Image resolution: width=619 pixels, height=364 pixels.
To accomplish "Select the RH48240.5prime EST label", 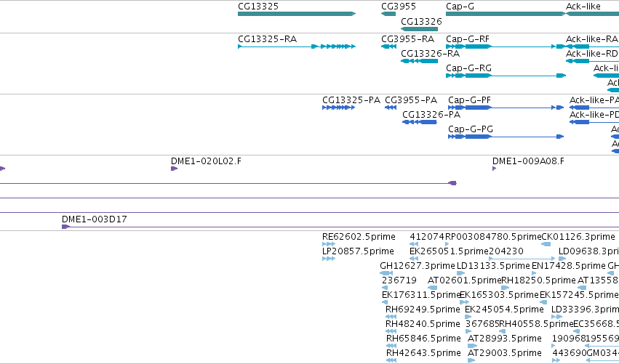I will point(423,324).
